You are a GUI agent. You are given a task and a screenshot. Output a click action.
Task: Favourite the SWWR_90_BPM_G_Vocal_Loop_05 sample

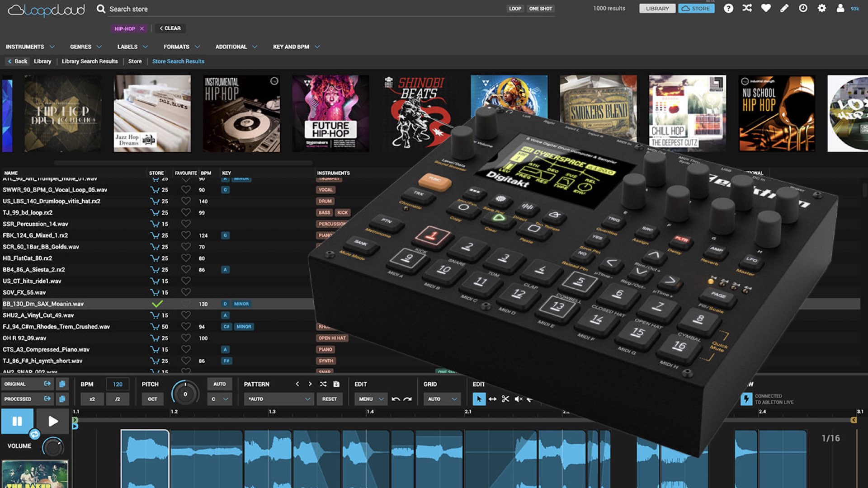tap(185, 190)
